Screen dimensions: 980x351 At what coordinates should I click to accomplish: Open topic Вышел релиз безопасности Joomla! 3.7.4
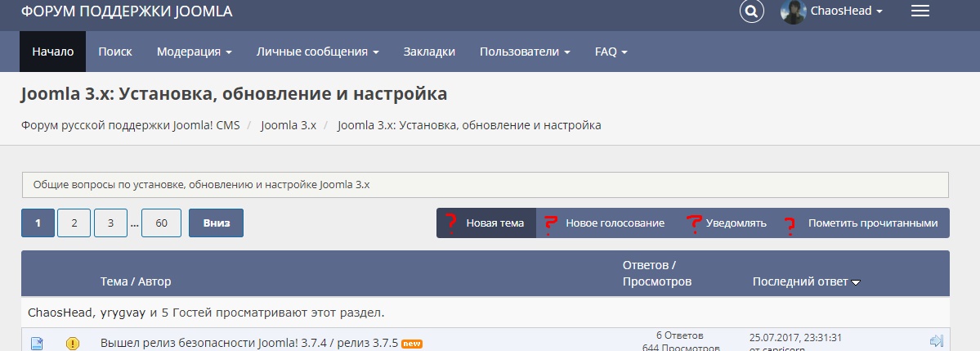[x=249, y=343]
